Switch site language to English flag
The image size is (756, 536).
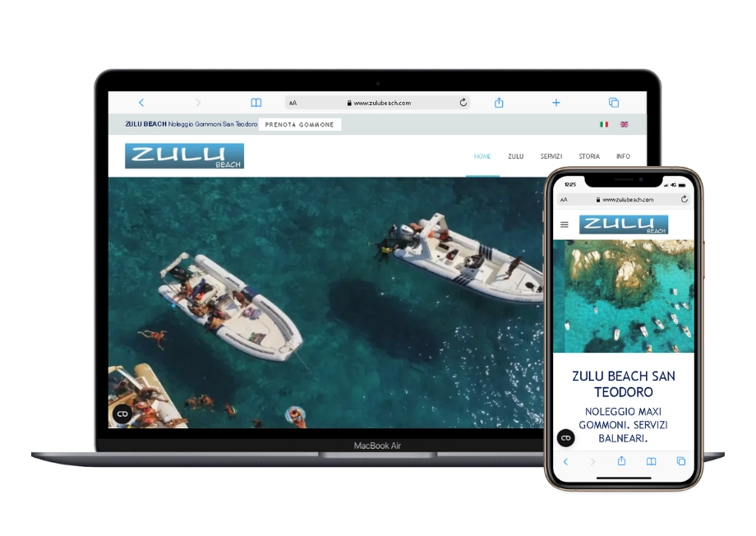pyautogui.click(x=625, y=124)
